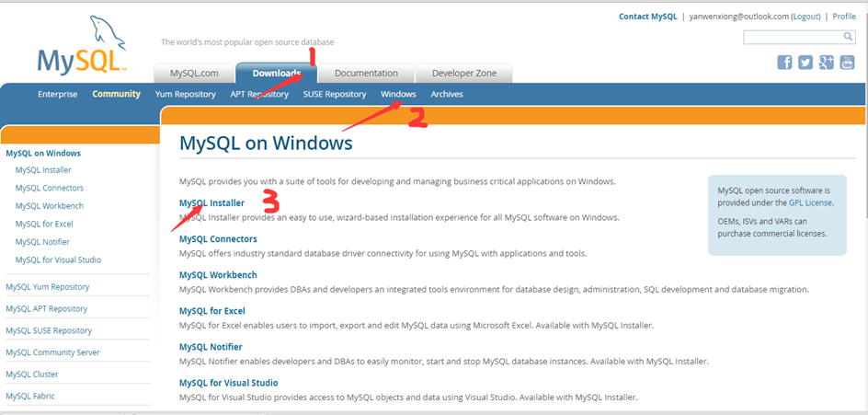Open SUSE Repository in the blue navbar
Viewport: 868px width, 415px height.
click(x=335, y=94)
